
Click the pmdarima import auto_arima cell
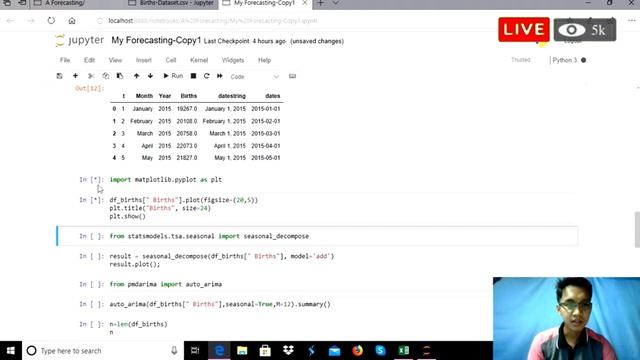343,284
